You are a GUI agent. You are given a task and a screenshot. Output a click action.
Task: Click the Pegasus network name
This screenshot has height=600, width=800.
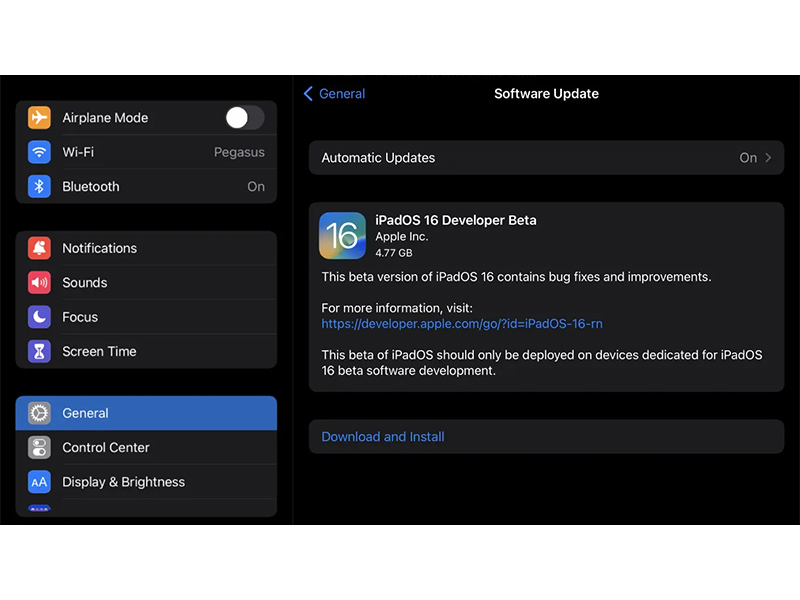coord(239,152)
